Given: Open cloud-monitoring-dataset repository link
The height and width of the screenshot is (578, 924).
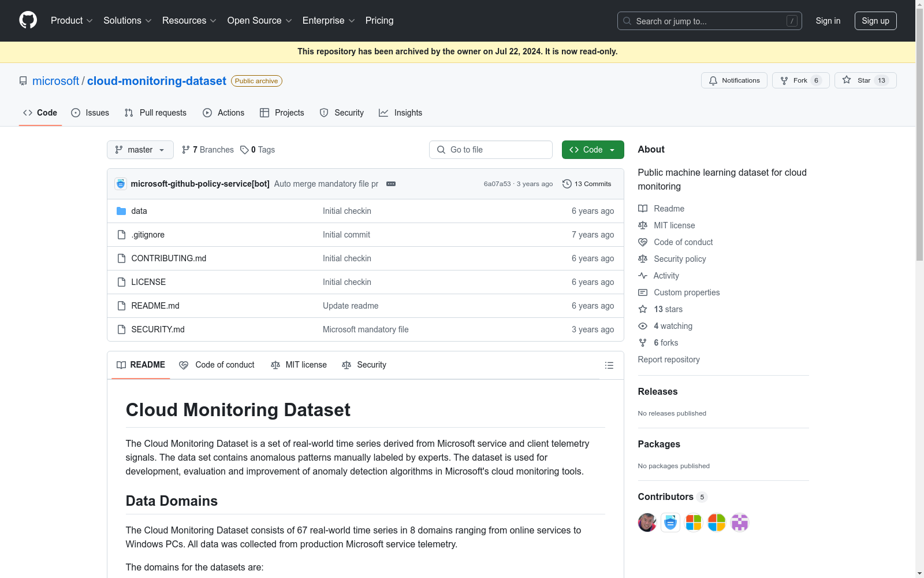Looking at the screenshot, I should pos(157,81).
